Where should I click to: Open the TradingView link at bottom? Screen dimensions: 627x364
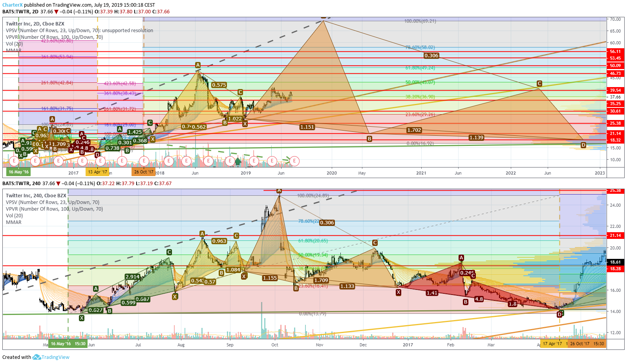(x=55, y=357)
